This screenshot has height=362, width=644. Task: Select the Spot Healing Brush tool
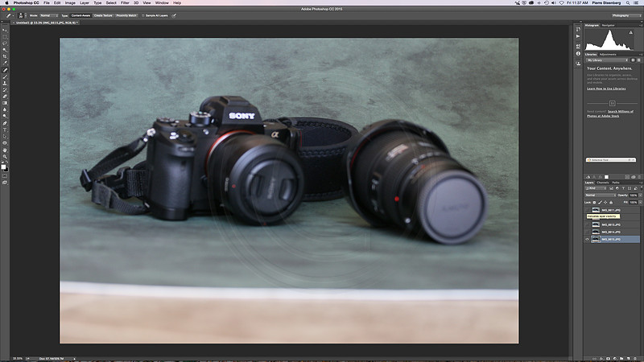tap(5, 70)
